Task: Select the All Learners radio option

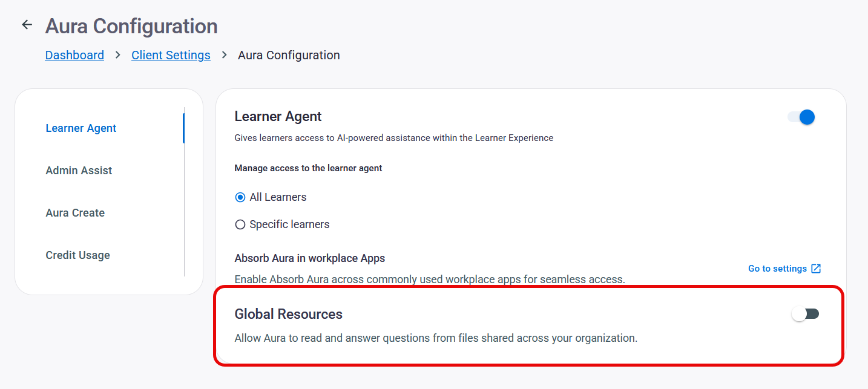Action: pos(271,197)
